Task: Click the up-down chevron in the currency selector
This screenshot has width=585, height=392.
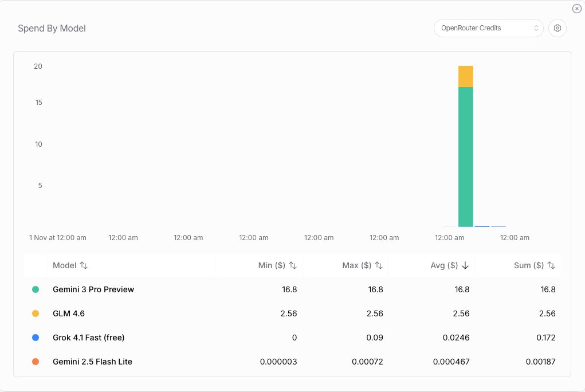Action: [x=536, y=28]
